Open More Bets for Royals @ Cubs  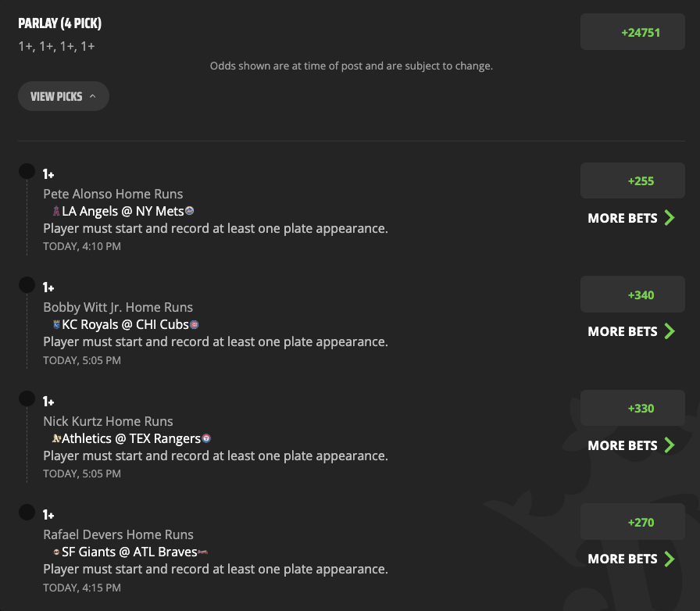(631, 331)
